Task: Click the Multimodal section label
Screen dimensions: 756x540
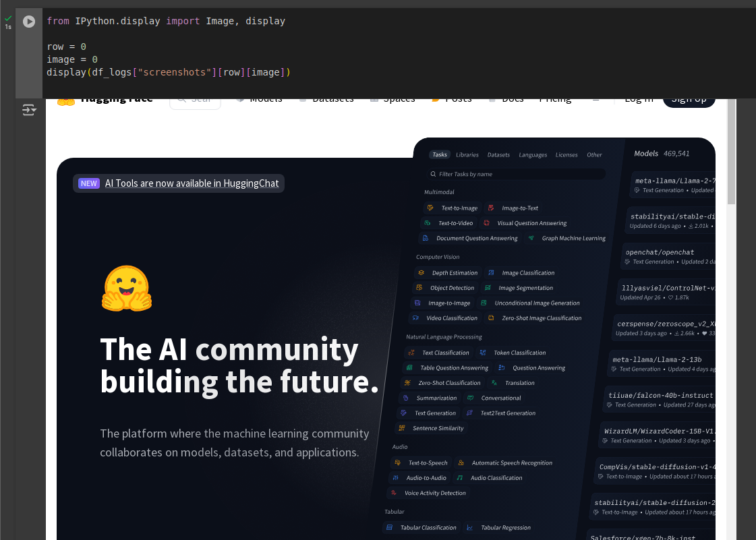Action: coord(439,192)
